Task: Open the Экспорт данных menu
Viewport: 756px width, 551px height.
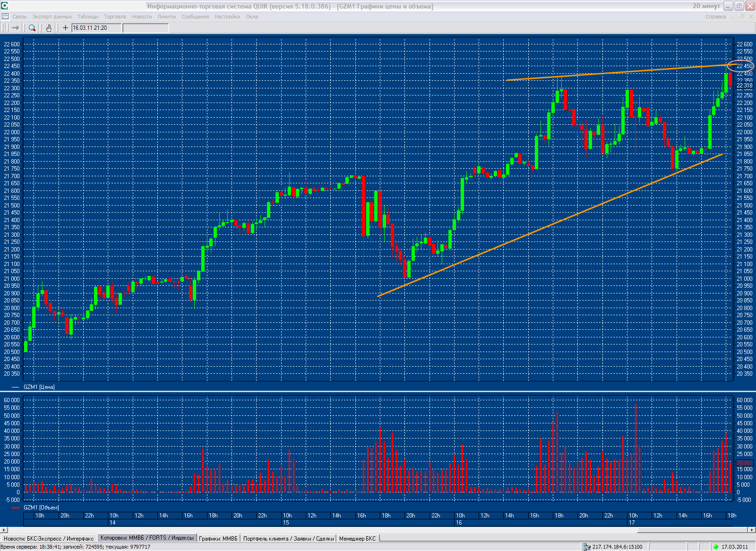Action: 52,17
